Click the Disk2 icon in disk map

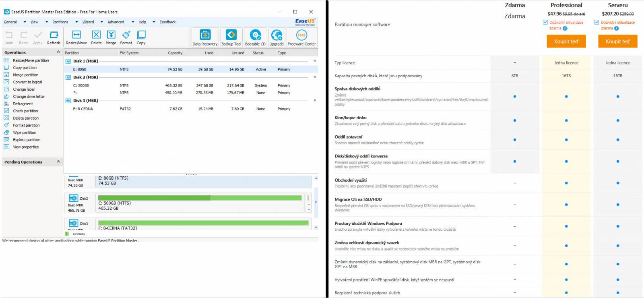(73, 198)
